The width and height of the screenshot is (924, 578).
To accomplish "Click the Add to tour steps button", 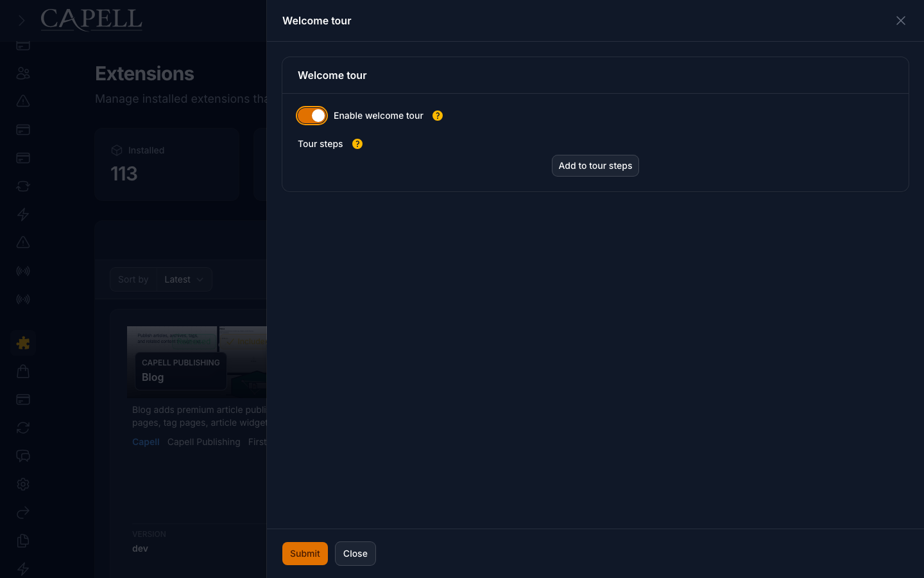I will point(595,166).
